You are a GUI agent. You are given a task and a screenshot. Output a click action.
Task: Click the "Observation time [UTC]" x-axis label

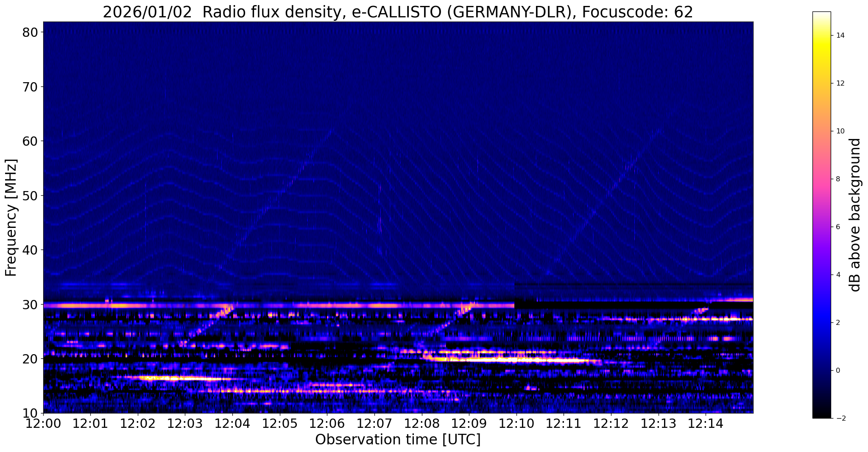click(x=398, y=440)
